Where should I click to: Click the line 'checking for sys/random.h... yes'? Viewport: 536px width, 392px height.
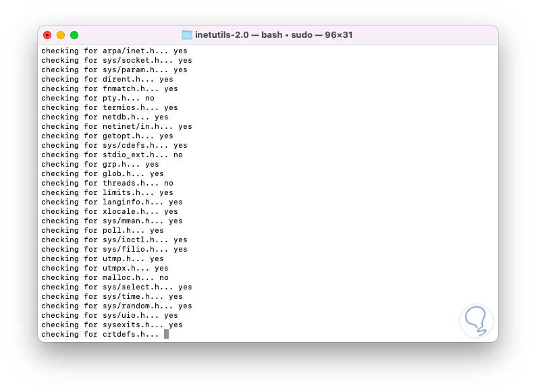117,306
